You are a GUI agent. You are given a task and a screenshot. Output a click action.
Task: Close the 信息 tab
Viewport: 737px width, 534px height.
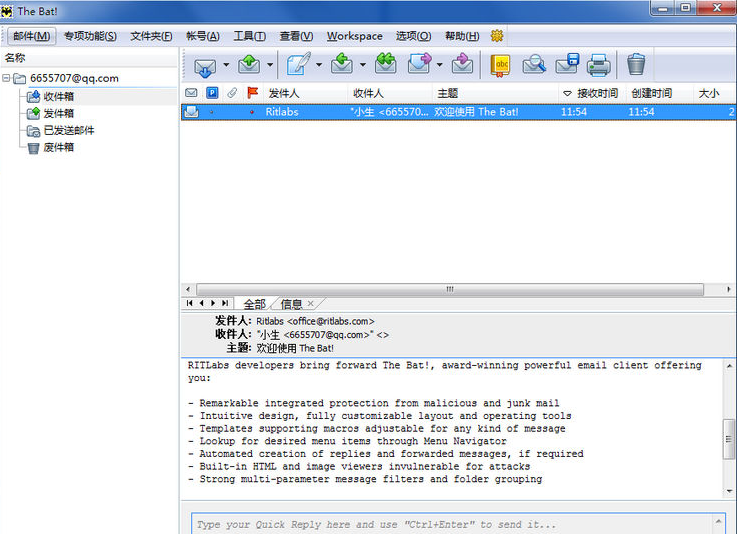[310, 304]
